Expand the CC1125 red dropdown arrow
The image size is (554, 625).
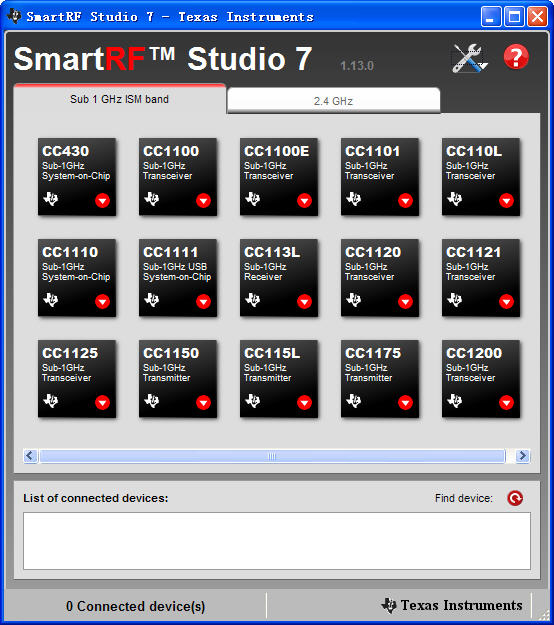point(102,403)
